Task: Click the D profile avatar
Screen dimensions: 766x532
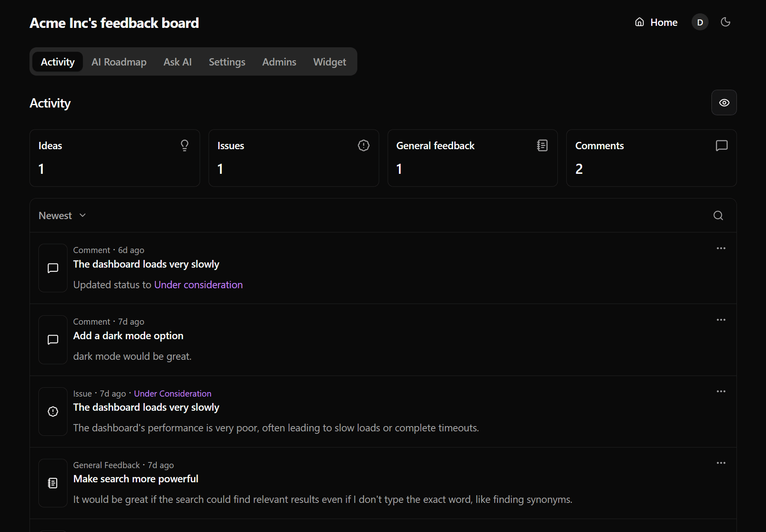Action: pos(700,22)
